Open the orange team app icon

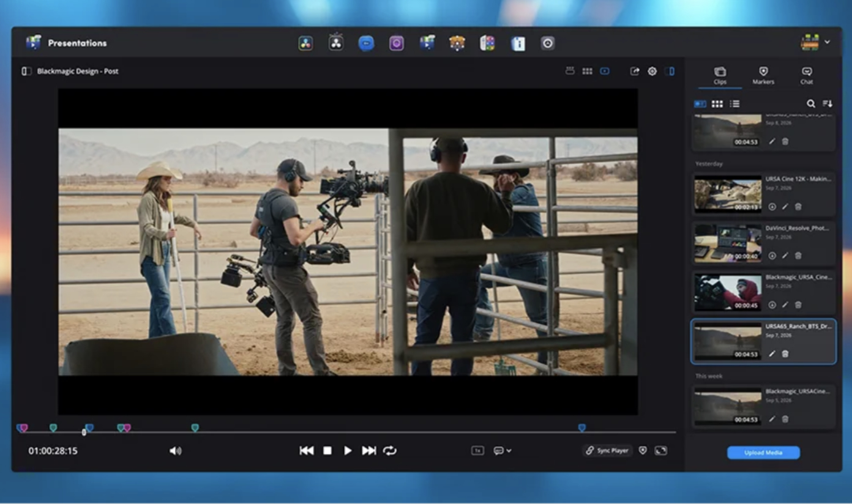tap(457, 43)
